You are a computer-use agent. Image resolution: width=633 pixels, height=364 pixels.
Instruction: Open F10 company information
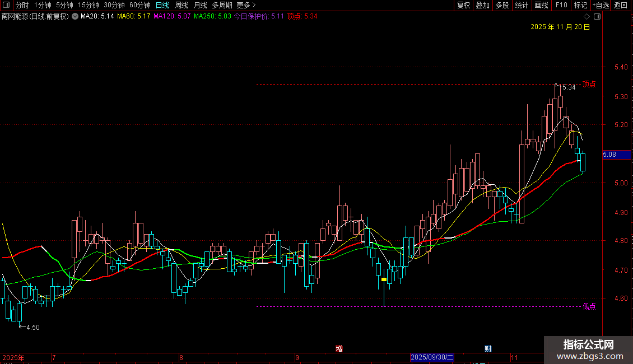(x=561, y=5)
